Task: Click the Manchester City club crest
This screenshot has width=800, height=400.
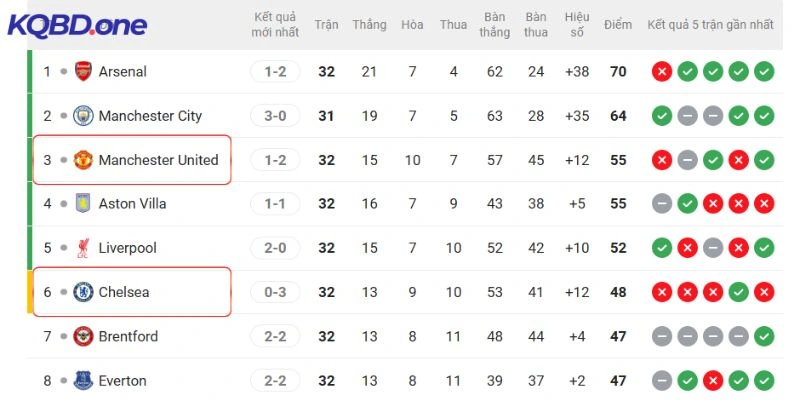Action: pyautogui.click(x=83, y=116)
